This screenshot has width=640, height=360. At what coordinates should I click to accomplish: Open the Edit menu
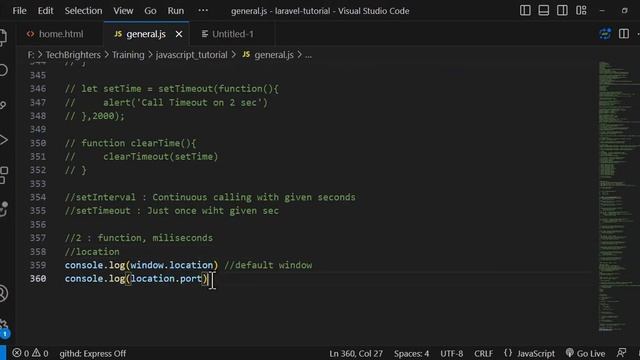coord(45,11)
